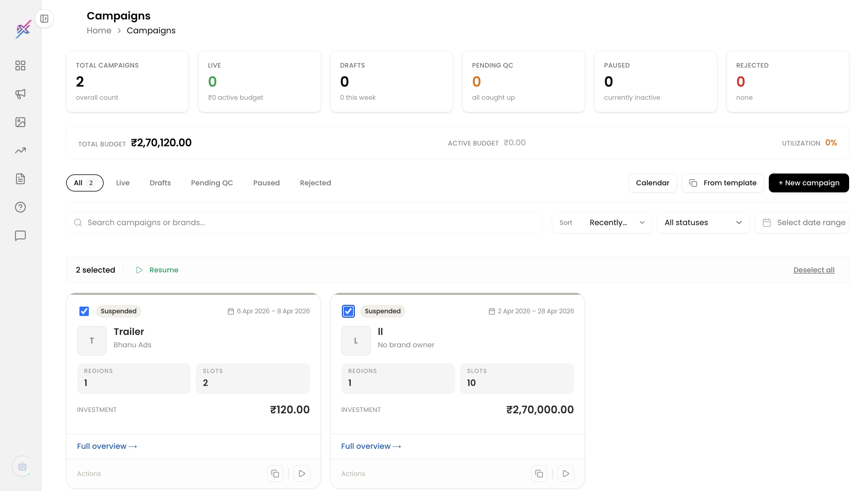Click the Suspended badge on Trailer card
Viewport: 868px width, 491px height.
point(118,311)
